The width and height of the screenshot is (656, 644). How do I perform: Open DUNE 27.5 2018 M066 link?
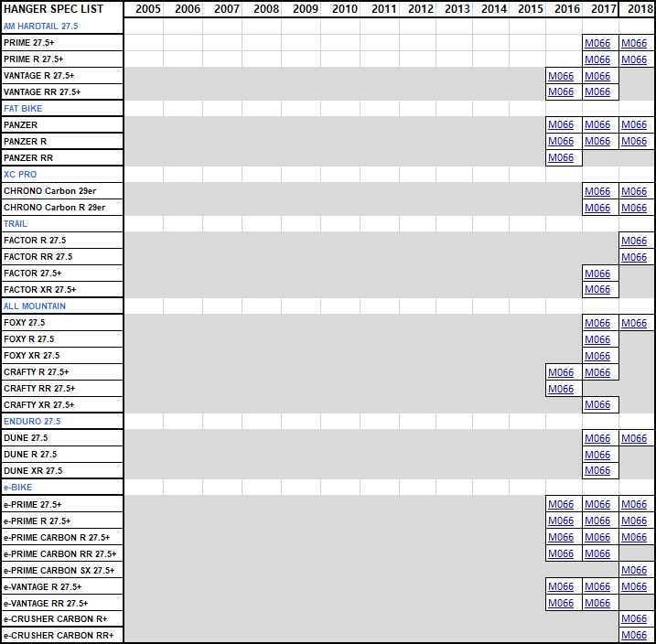click(634, 438)
